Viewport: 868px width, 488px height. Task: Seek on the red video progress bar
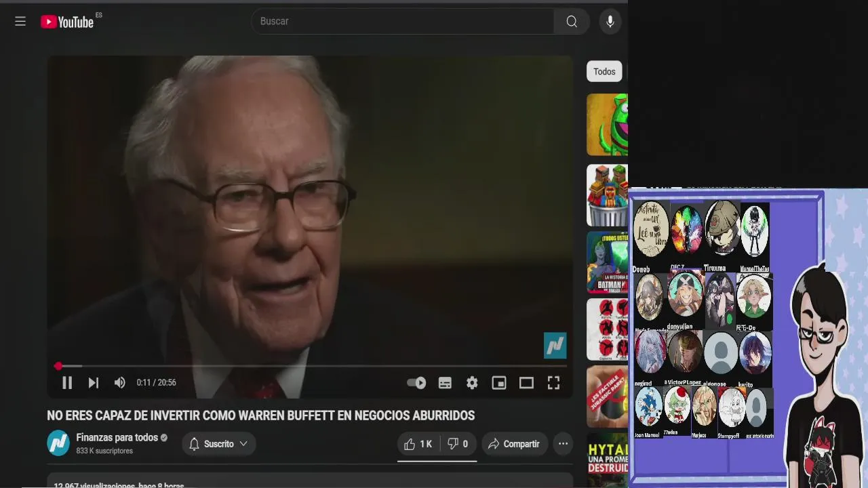(x=312, y=366)
